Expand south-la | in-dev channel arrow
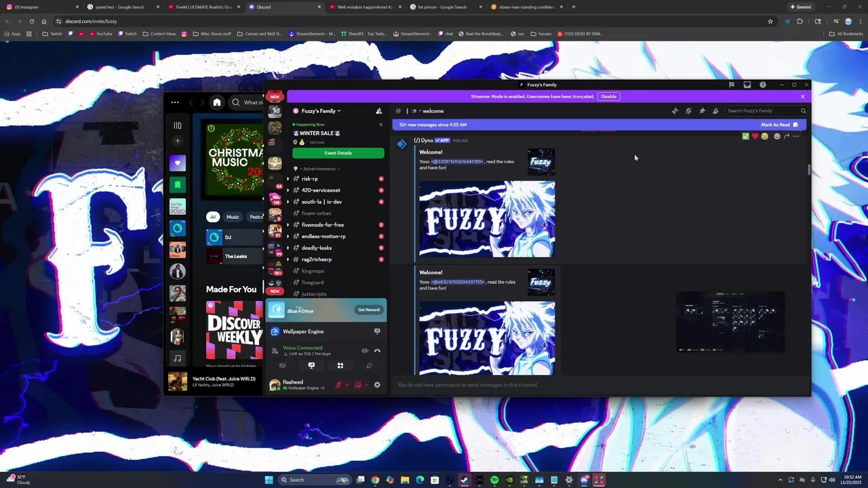 click(288, 202)
